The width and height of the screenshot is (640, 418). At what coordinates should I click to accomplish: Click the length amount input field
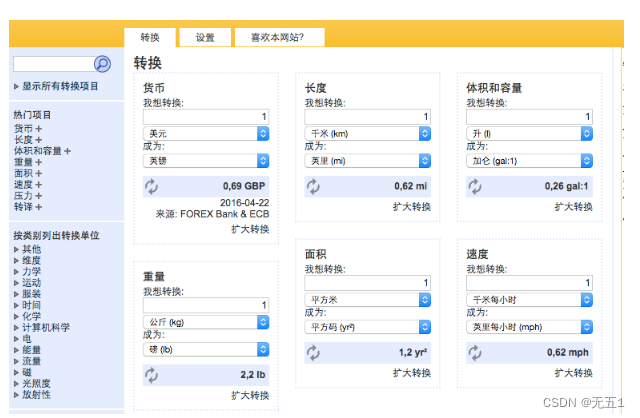pyautogui.click(x=367, y=117)
